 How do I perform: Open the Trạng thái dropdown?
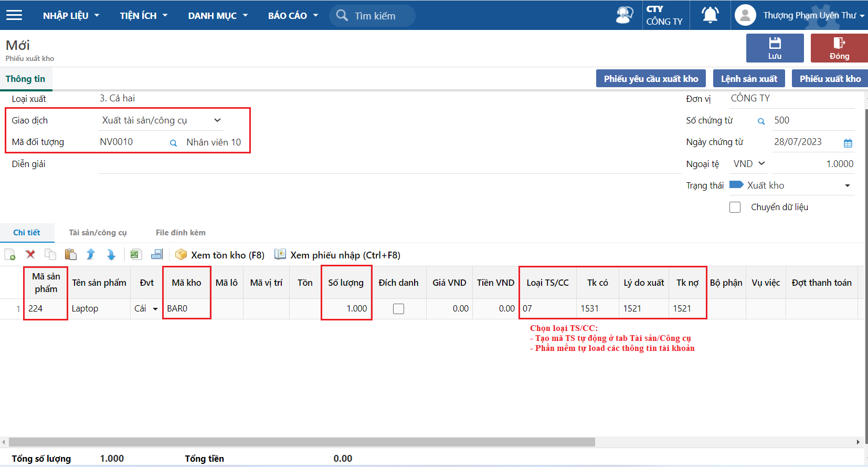click(847, 186)
